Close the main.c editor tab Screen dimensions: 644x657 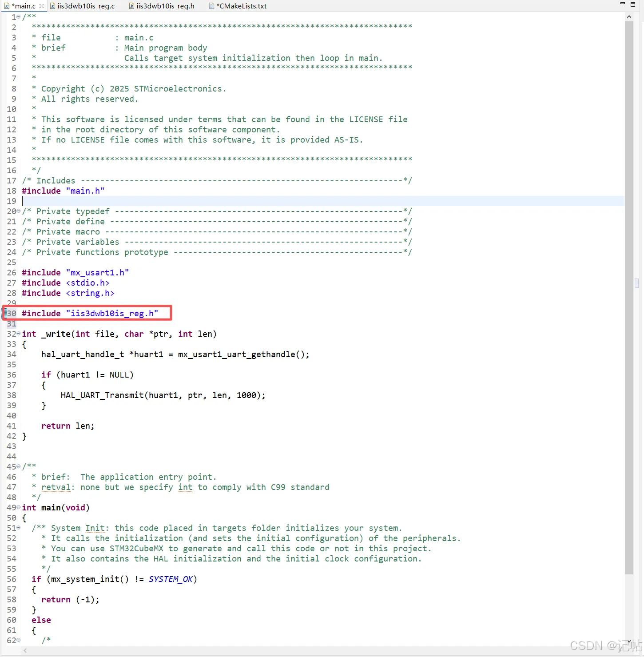pos(41,6)
